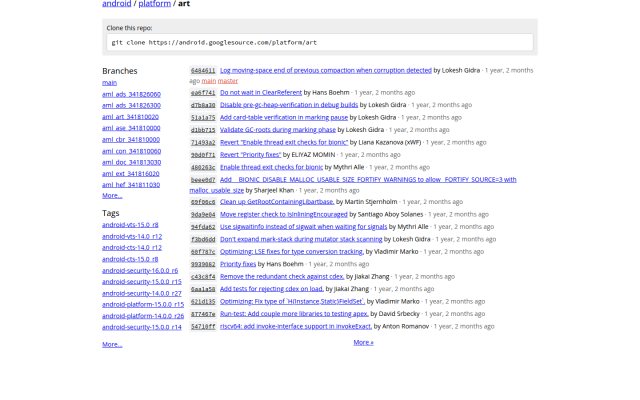Expand More tags list

[112, 344]
